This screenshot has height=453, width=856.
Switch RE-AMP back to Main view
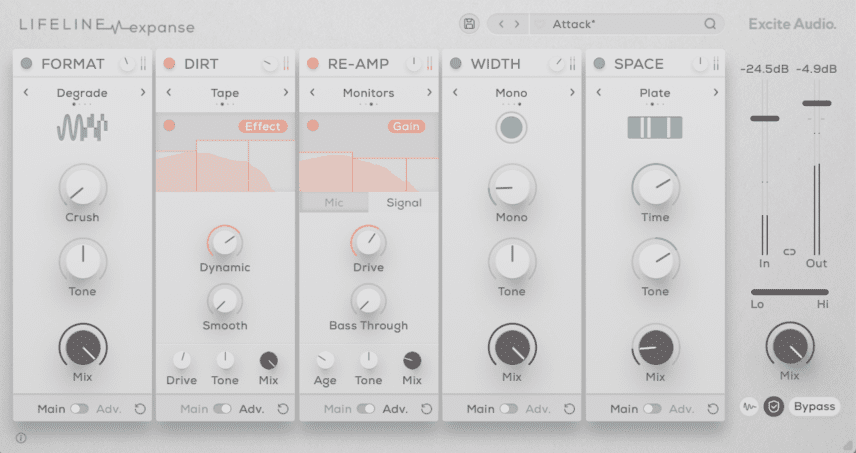tap(366, 409)
